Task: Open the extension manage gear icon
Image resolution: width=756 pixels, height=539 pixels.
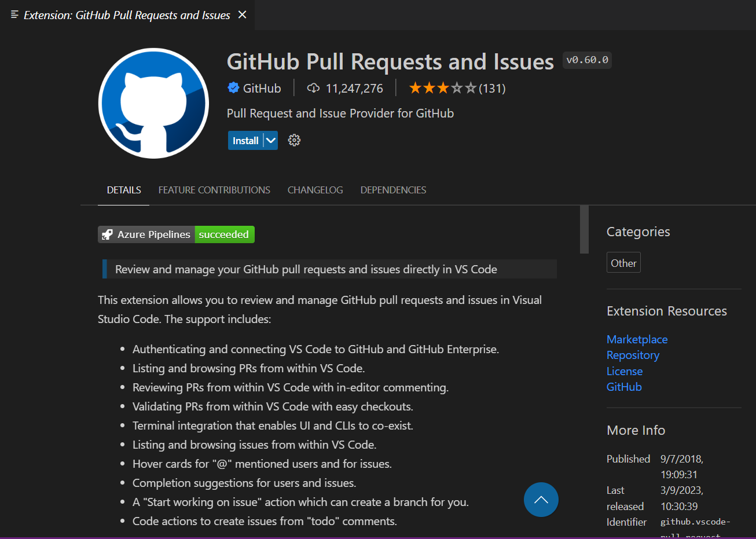Action: pyautogui.click(x=294, y=140)
